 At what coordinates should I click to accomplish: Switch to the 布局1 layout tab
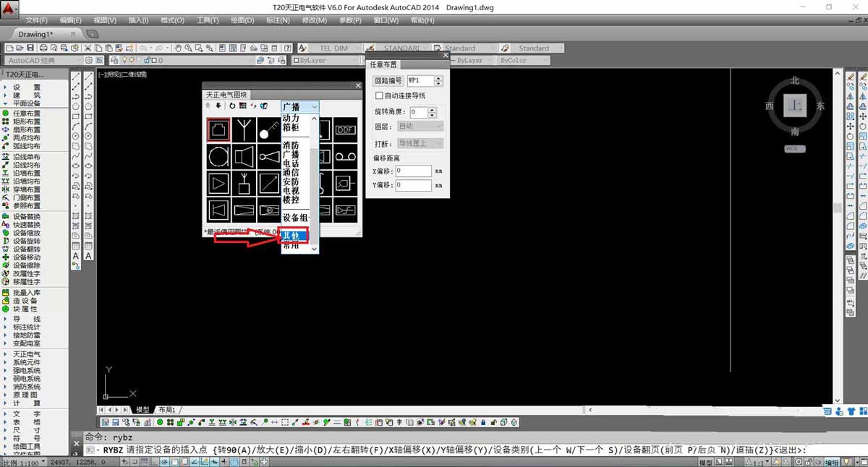tap(166, 410)
